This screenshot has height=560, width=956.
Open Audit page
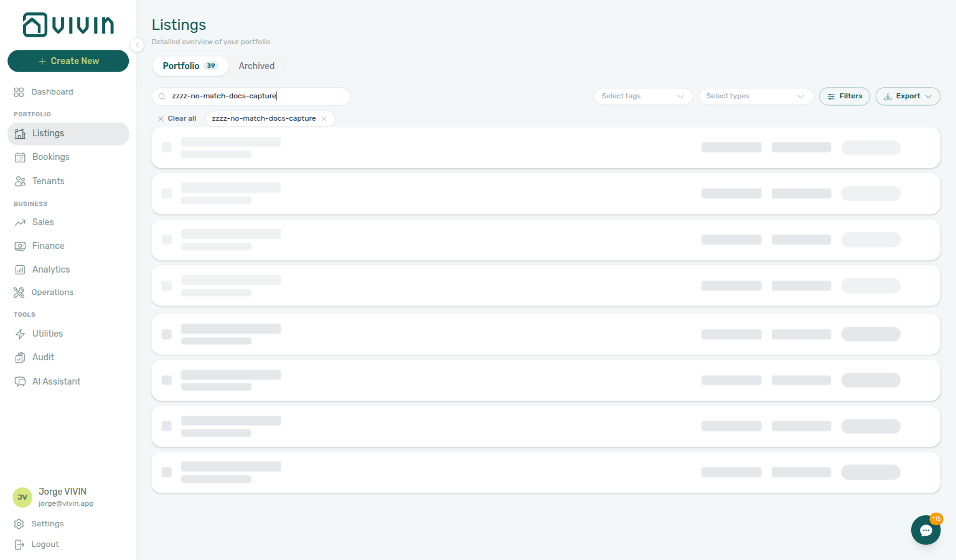(x=43, y=357)
